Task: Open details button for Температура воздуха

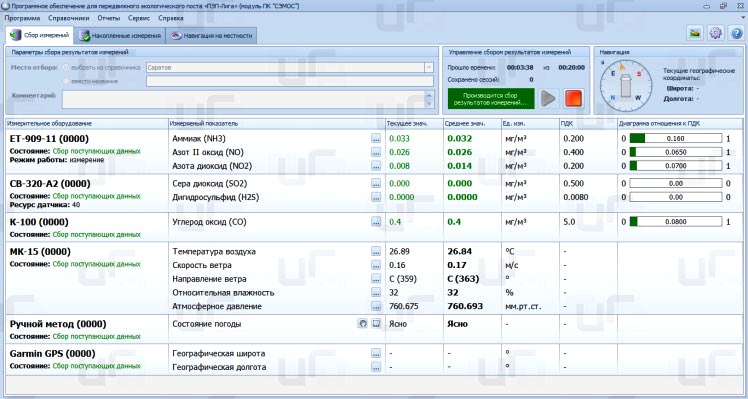Action: 376,252
